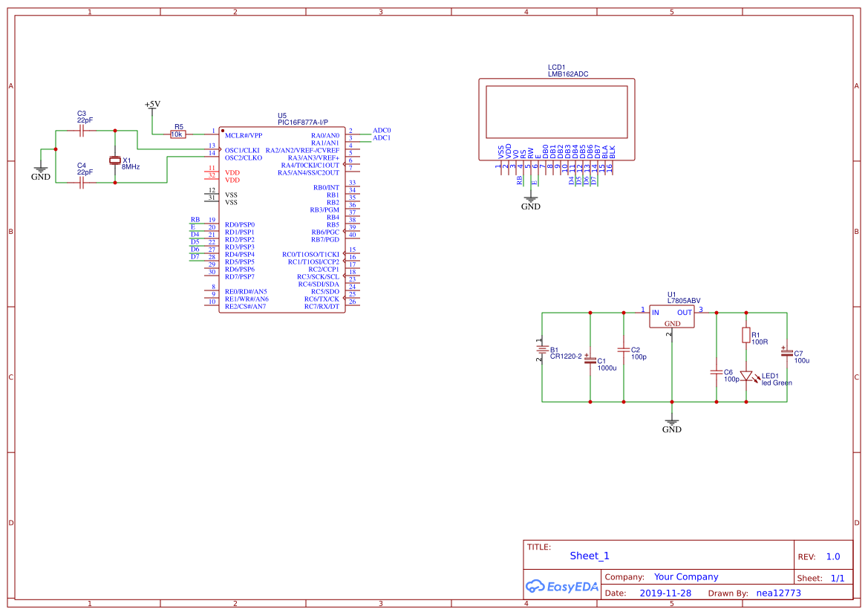The width and height of the screenshot is (868, 615).
Task: Click the RW pin label on LCD1
Action: tap(530, 153)
